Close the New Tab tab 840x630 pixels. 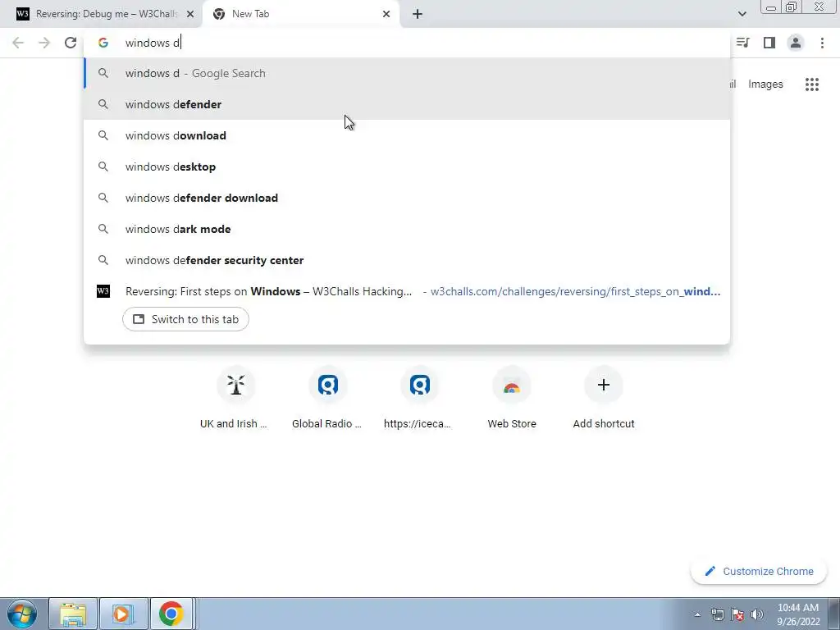pos(386,14)
